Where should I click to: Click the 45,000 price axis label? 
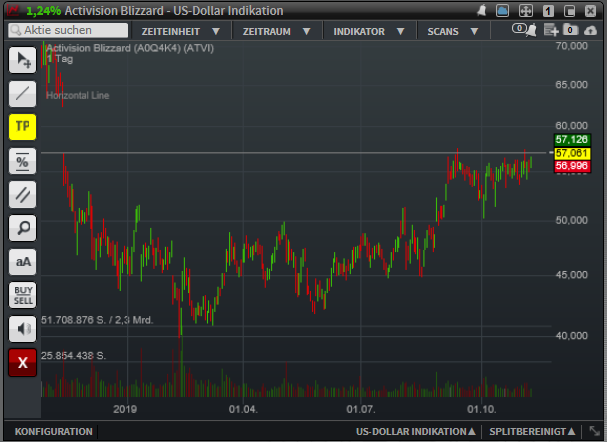point(571,275)
